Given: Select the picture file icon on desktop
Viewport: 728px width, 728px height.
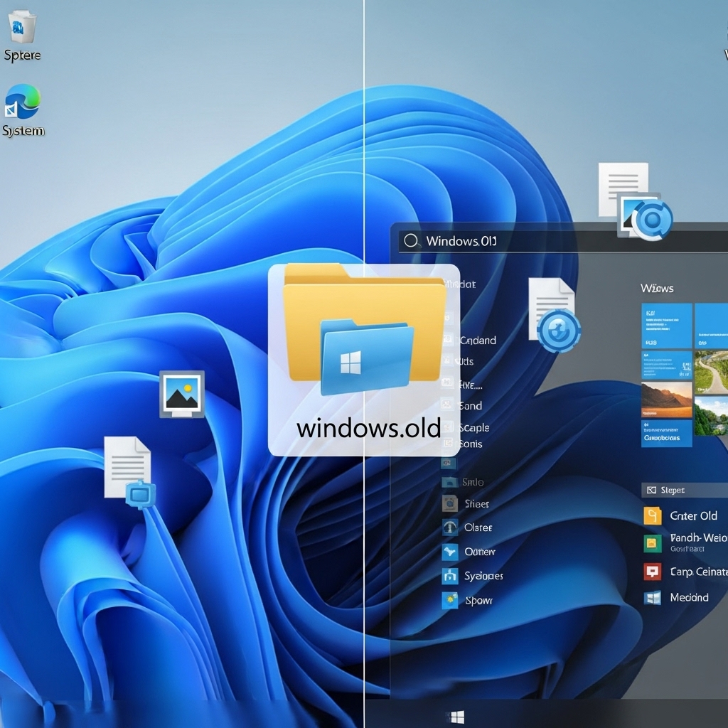Looking at the screenshot, I should pyautogui.click(x=182, y=394).
